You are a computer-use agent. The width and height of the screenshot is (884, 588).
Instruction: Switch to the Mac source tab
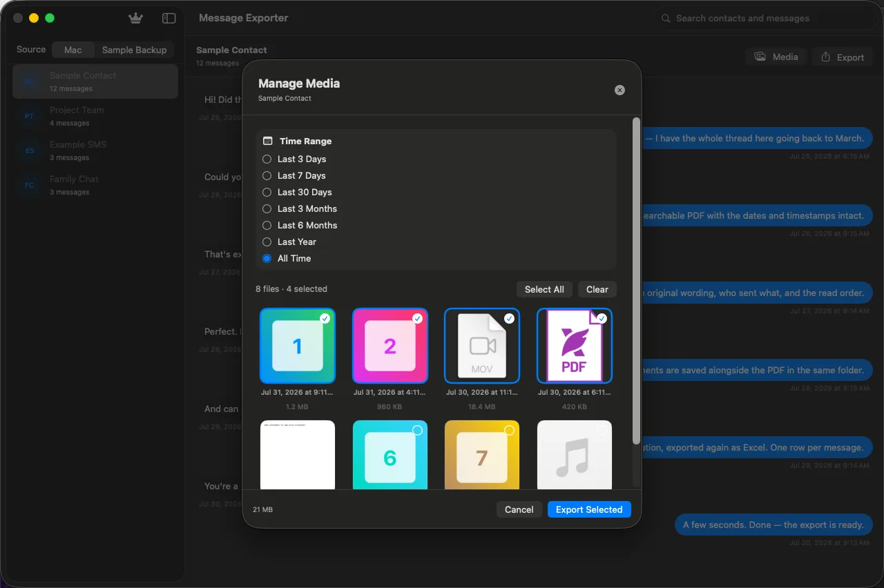coord(73,50)
